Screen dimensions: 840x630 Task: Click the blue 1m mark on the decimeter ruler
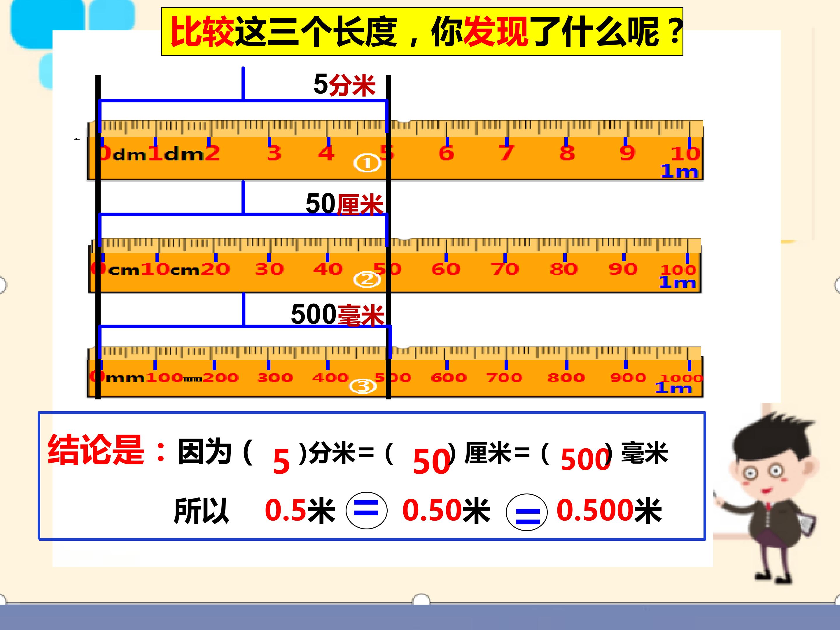point(680,171)
